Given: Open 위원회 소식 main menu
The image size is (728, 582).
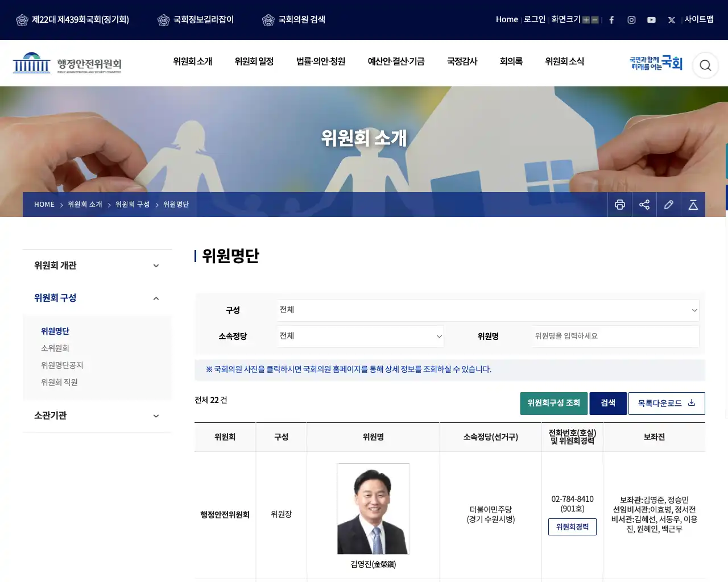Looking at the screenshot, I should 565,61.
